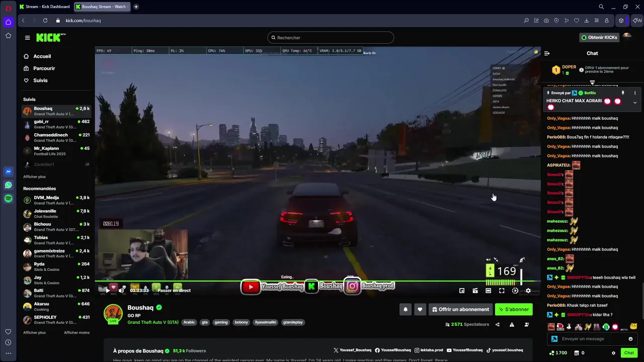Mute the stream volume
Image resolution: width=644 pixels, height=362 pixels.
pos(121,290)
